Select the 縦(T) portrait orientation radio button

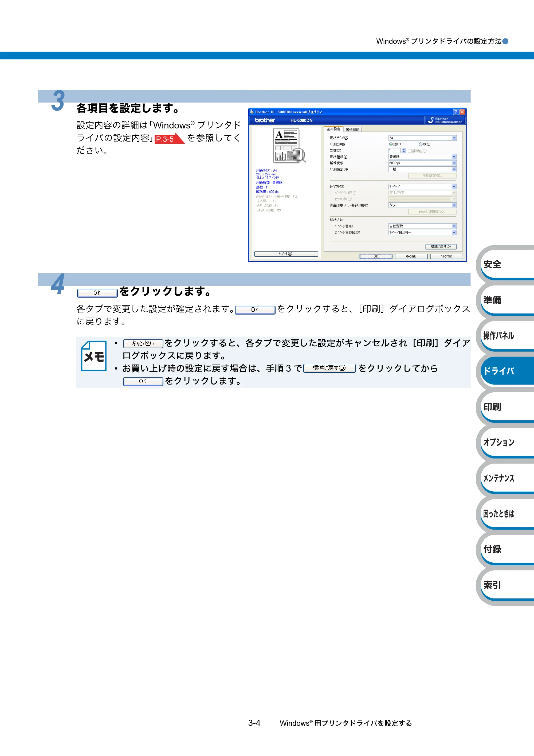click(391, 144)
